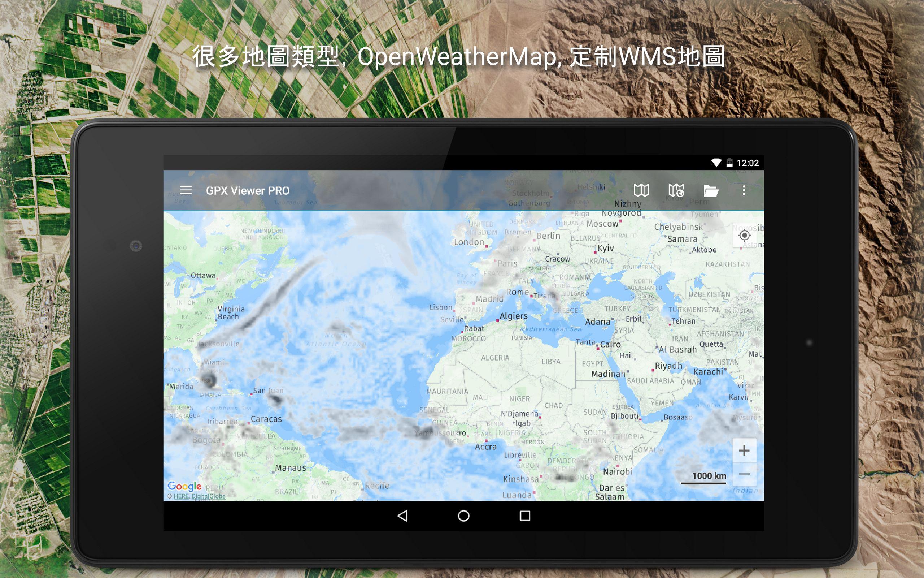Tap the Djibouti city label
This screenshot has width=924, height=578.
(x=624, y=416)
